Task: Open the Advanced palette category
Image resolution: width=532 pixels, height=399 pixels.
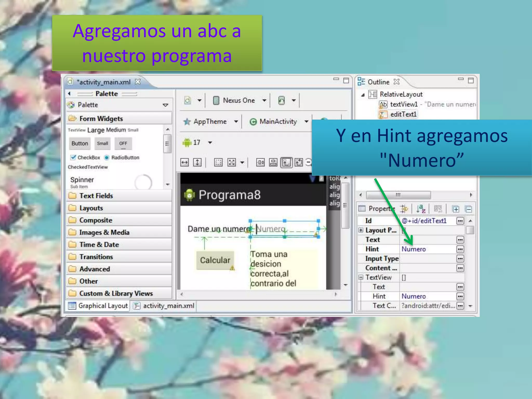Action: [x=119, y=269]
